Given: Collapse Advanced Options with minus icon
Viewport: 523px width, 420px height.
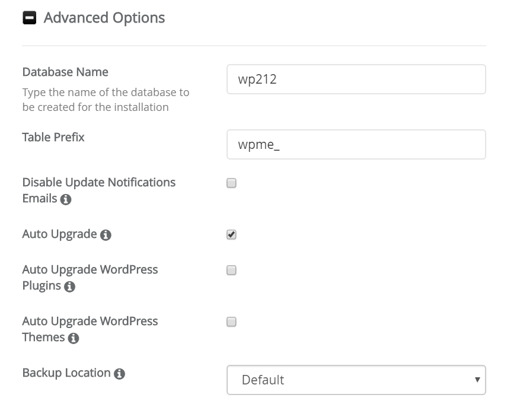Looking at the screenshot, I should [30, 18].
